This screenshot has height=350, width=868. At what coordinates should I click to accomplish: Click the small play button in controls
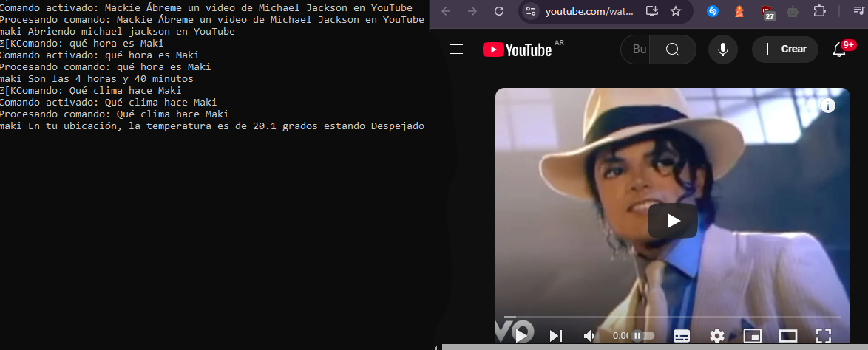pyautogui.click(x=521, y=336)
